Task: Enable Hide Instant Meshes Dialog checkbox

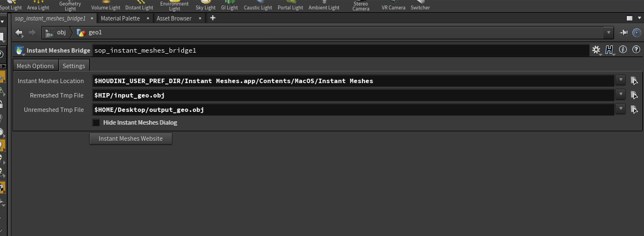Action: [96, 122]
